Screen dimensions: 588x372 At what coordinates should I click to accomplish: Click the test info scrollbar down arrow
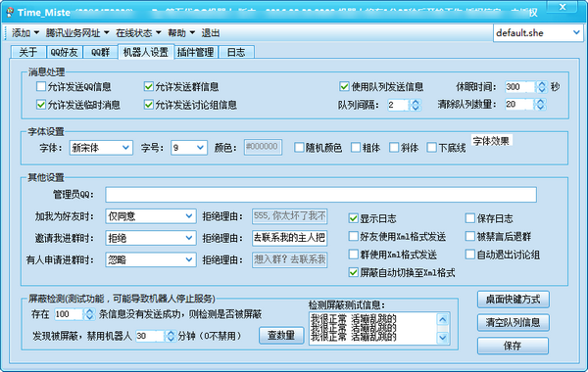[x=443, y=338]
